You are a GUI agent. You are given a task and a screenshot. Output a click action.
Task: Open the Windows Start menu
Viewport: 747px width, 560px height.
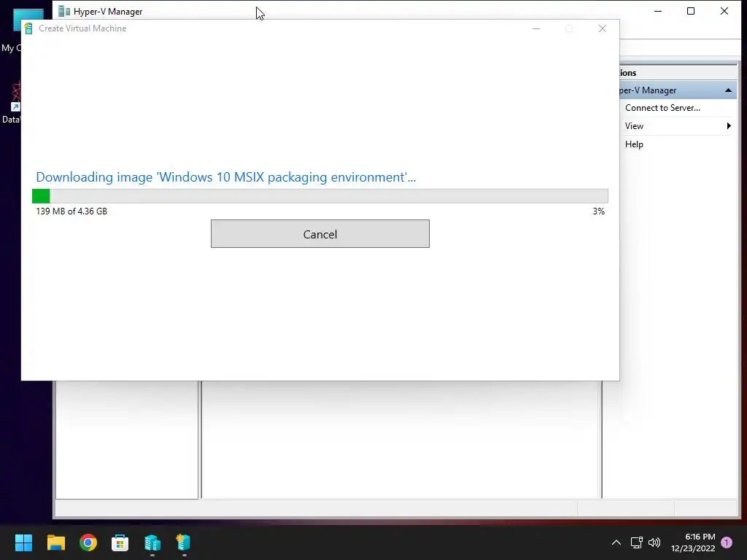(x=23, y=542)
